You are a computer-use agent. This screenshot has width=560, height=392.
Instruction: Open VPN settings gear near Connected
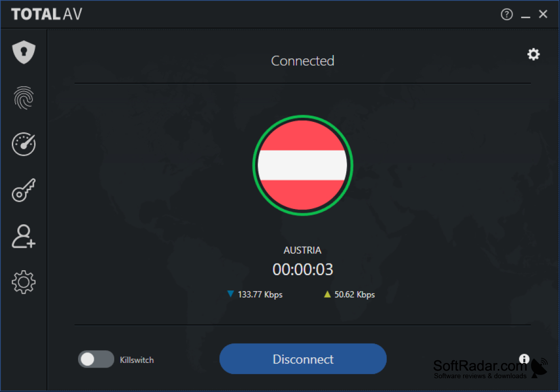tap(533, 54)
